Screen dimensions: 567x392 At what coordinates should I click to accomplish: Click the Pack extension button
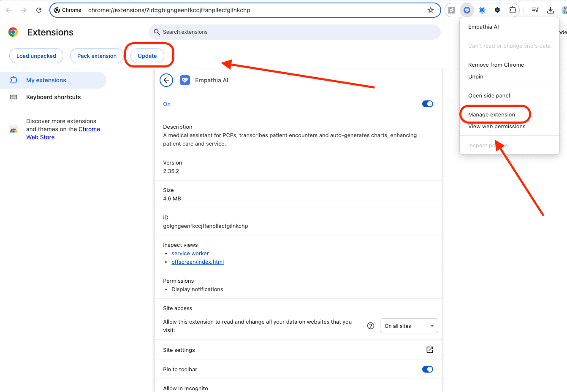pyautogui.click(x=97, y=56)
